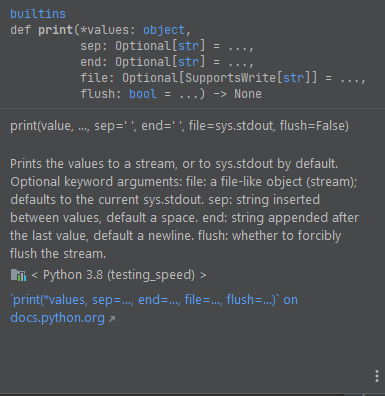This screenshot has height=396, width=385.
Task: Click Python 3.8 (testing_speed) label
Action: tap(119, 275)
